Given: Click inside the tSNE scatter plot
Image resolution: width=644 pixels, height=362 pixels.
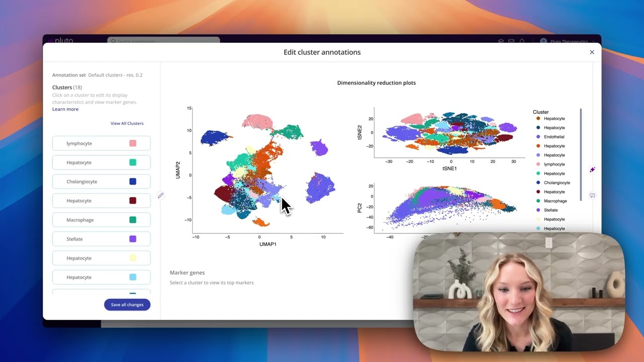Looking at the screenshot, I should [449, 133].
